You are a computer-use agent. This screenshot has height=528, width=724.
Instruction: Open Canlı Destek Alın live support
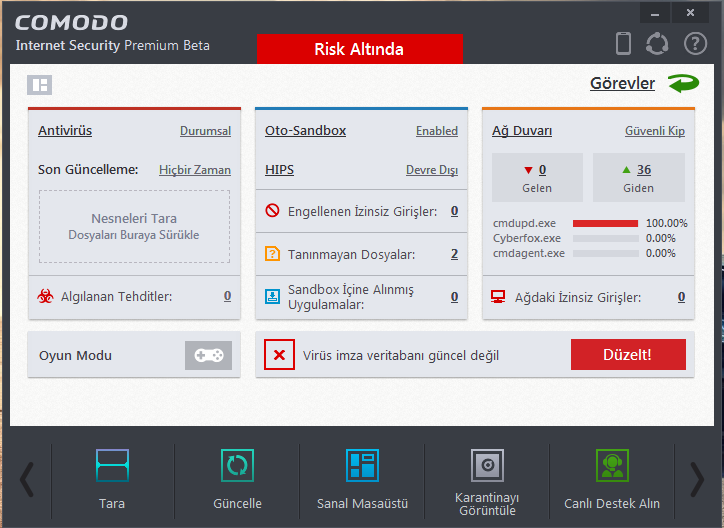tap(612, 465)
